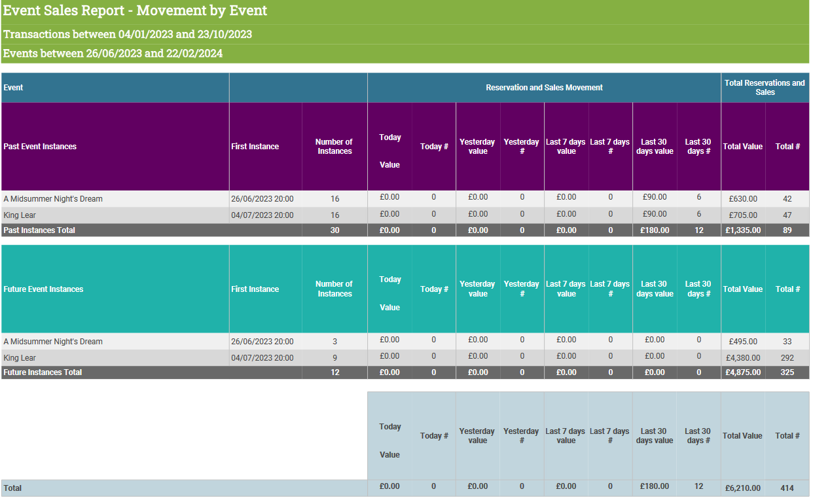Select the £1,335.00 past instances total value
813x504 pixels.
click(x=742, y=230)
